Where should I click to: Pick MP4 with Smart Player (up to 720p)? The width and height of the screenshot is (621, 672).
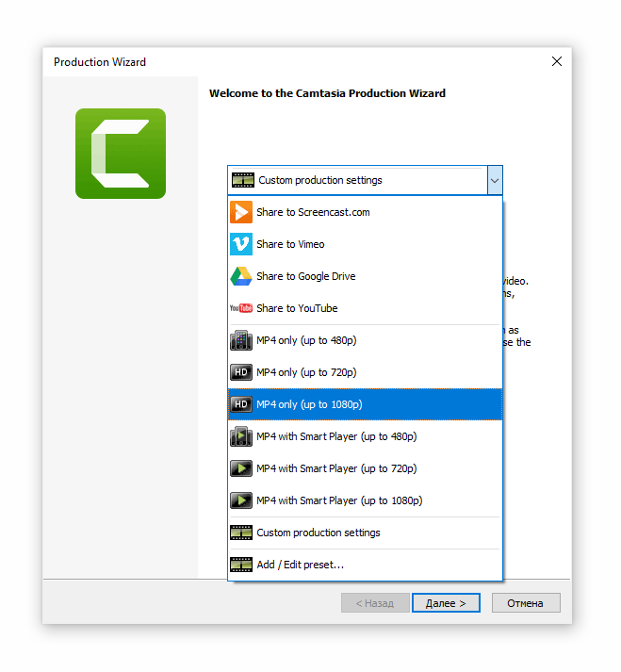pyautogui.click(x=365, y=468)
